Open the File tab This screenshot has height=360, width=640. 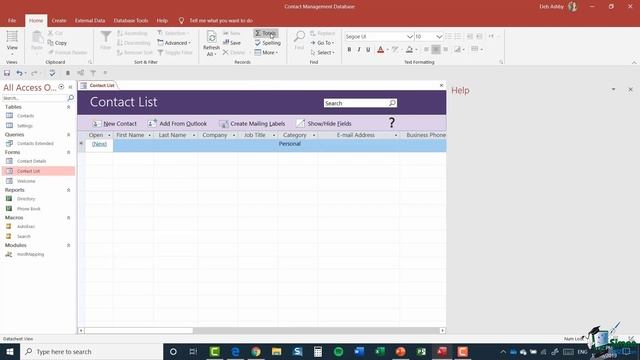12,20
